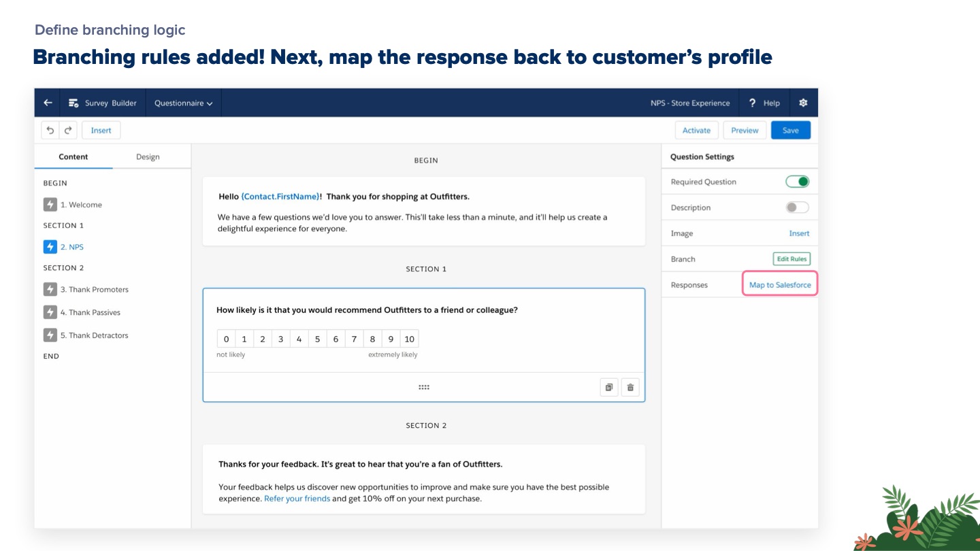Select rating 3 on the NPS scale
The height and width of the screenshot is (551, 980).
click(280, 339)
